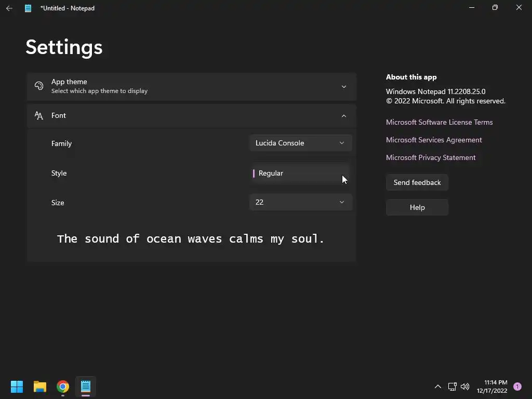The height and width of the screenshot is (399, 532).
Task: Click the App theme palette icon
Action: 39,86
